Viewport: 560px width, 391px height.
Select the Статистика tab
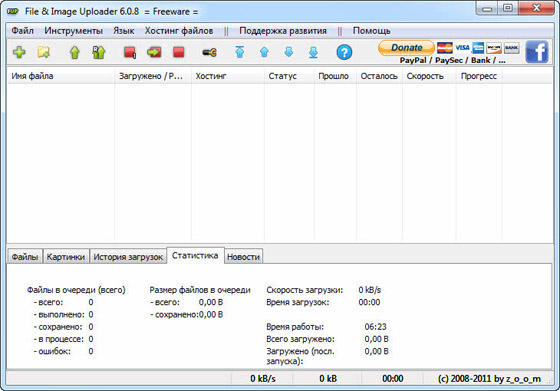point(195,255)
